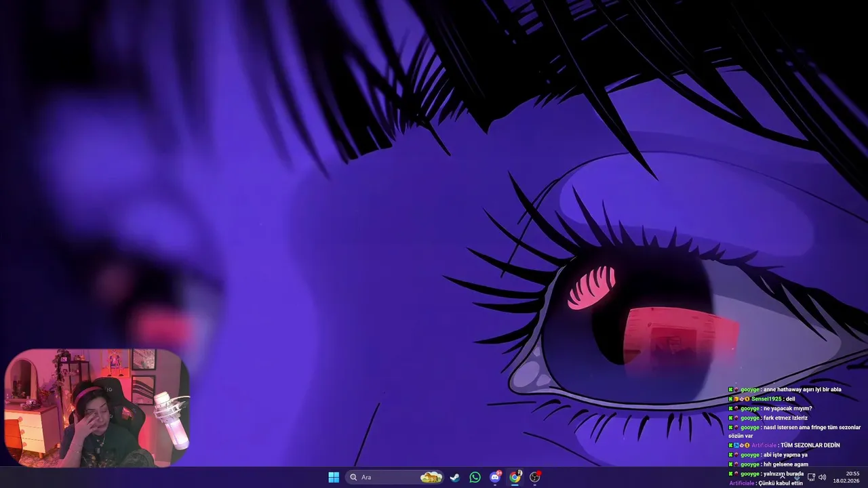The width and height of the screenshot is (868, 488).
Task: Open the dark round app icon with red dot
Action: [535, 477]
